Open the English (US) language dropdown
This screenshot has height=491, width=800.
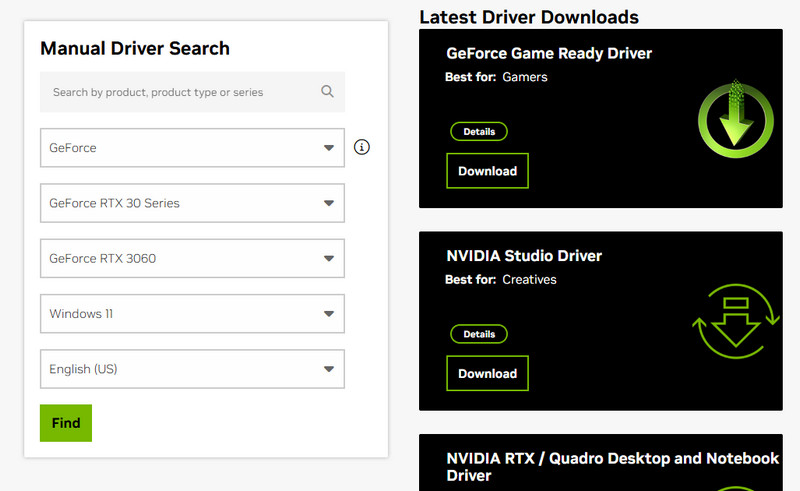pyautogui.click(x=192, y=369)
